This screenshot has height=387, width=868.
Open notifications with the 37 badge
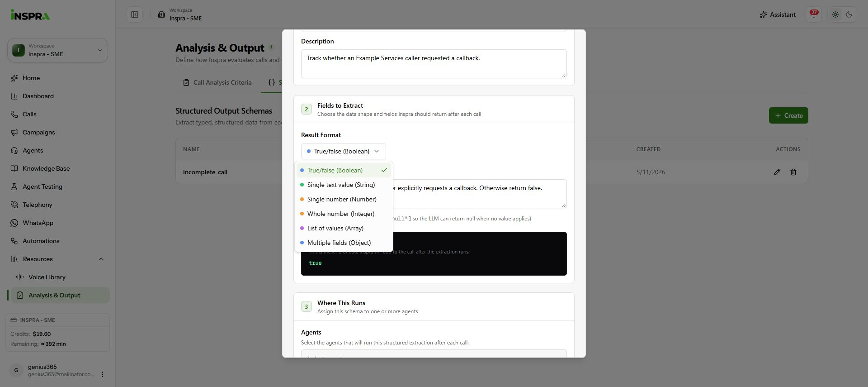(814, 14)
